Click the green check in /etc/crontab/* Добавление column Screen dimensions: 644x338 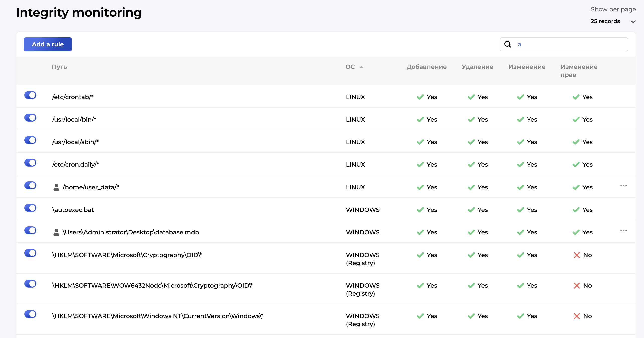click(420, 97)
